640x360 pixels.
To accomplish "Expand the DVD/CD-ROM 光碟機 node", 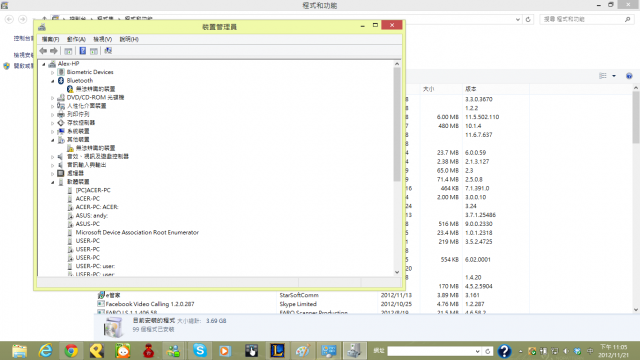I will coord(52,98).
